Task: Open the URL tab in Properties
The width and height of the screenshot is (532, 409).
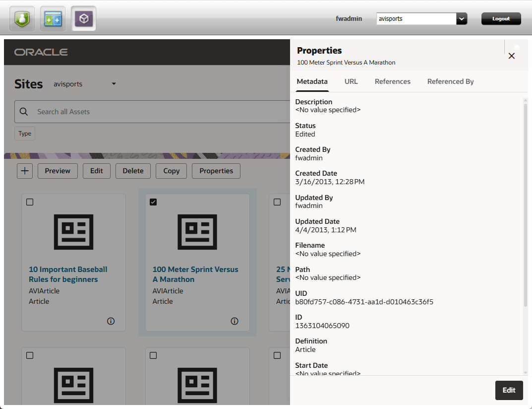Action: 351,81
